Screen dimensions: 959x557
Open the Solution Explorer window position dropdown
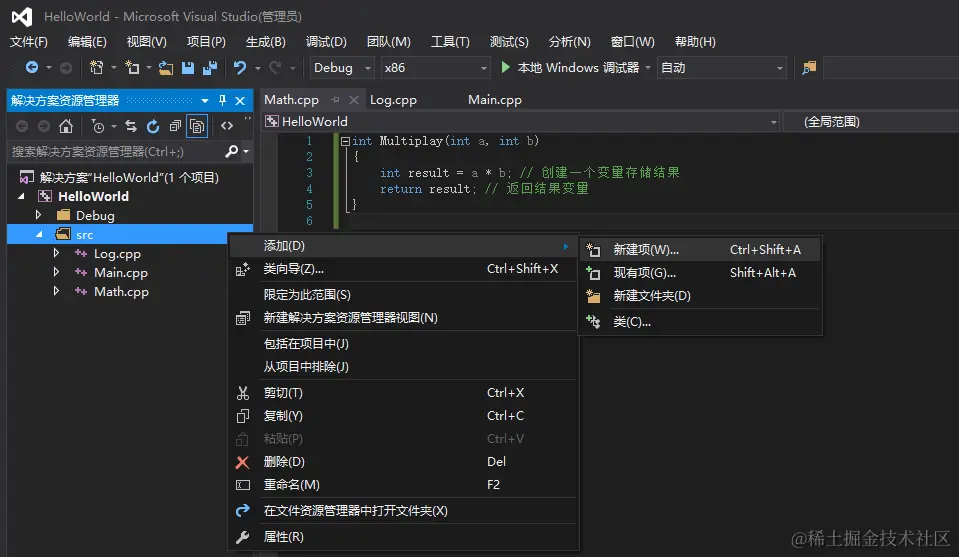(x=204, y=100)
